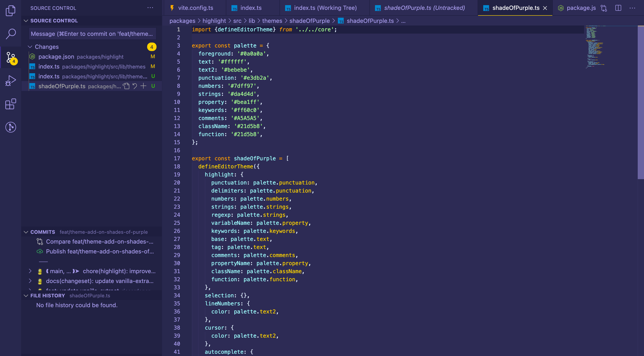Open Source Control more actions menu
The width and height of the screenshot is (644, 356).
coord(150,8)
